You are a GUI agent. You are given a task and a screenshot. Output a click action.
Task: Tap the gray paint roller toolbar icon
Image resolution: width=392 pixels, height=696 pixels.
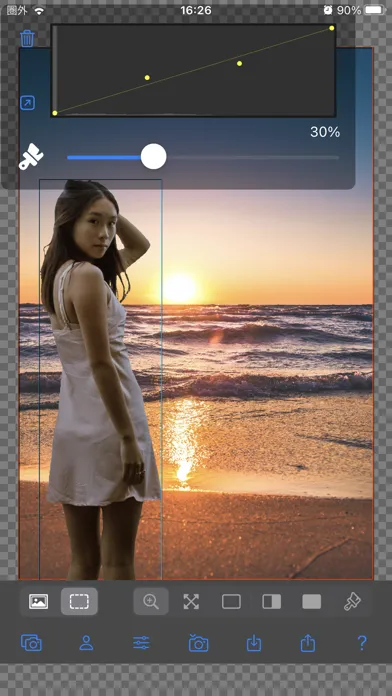point(352,601)
